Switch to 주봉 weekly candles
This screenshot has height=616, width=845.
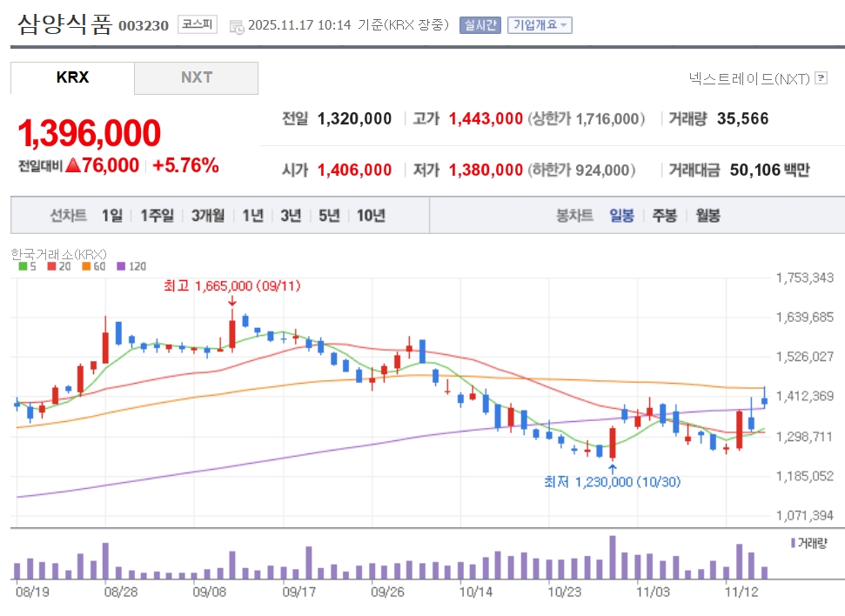pyautogui.click(x=665, y=216)
